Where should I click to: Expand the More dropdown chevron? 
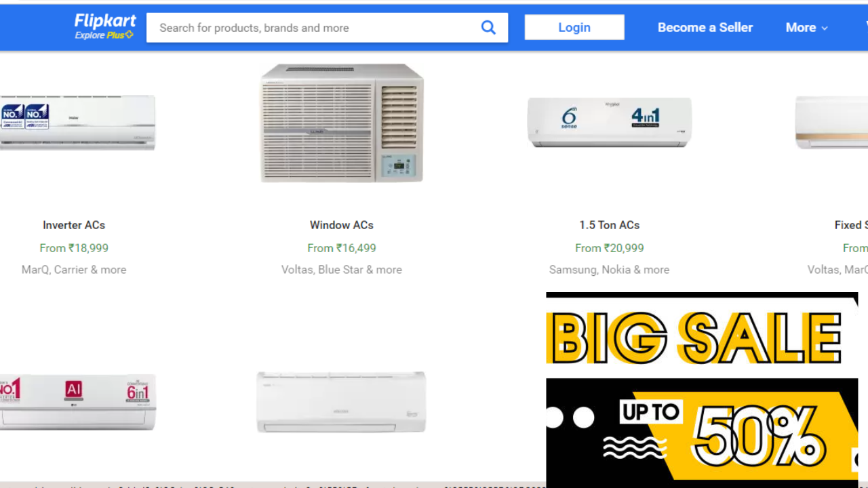(825, 28)
